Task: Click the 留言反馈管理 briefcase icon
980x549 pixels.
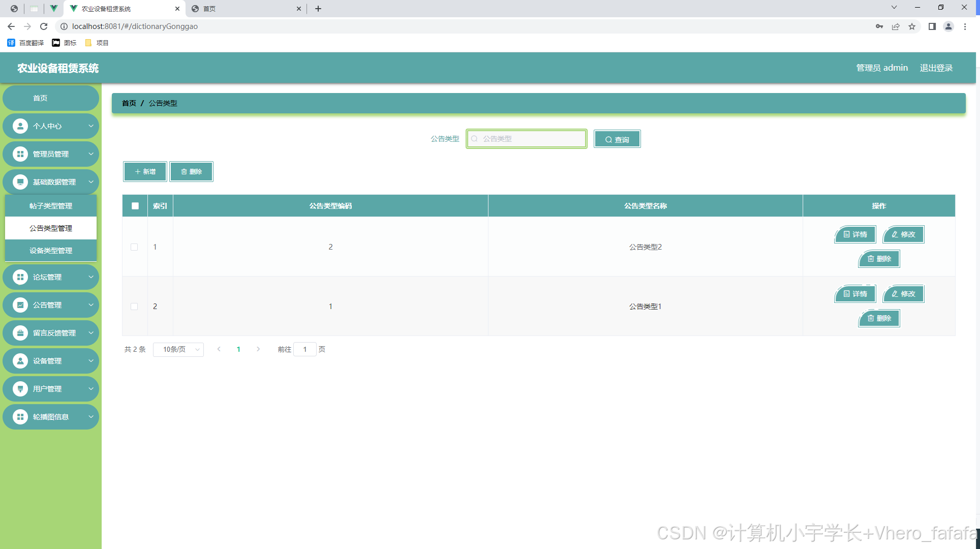Action: pyautogui.click(x=20, y=333)
